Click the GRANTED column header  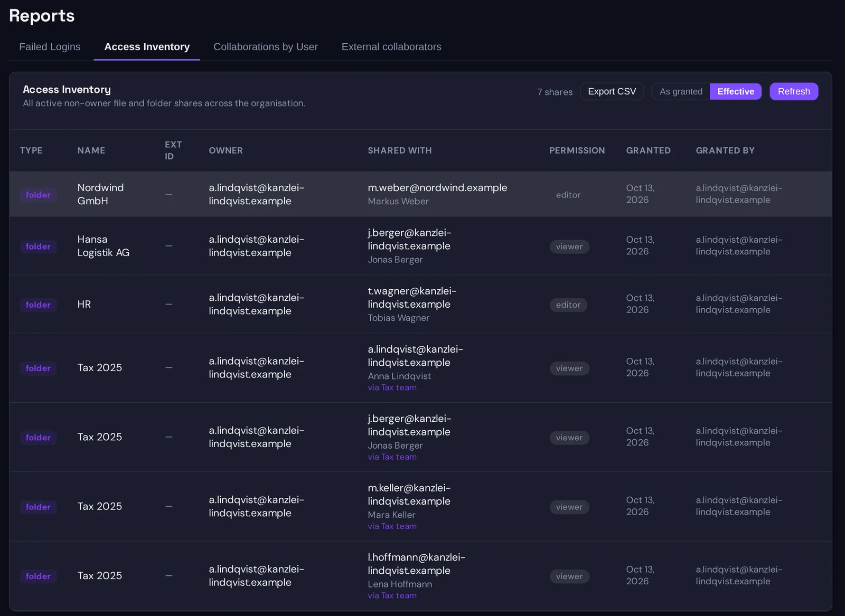point(649,150)
